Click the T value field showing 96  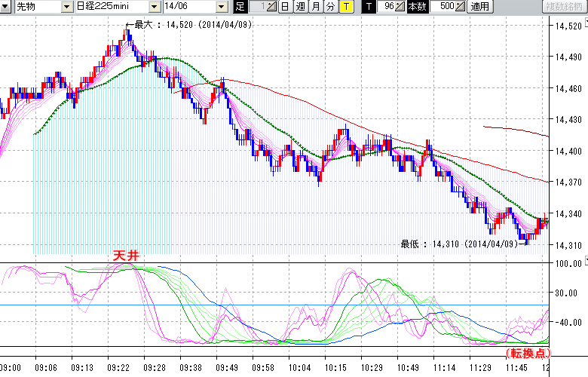click(x=387, y=7)
